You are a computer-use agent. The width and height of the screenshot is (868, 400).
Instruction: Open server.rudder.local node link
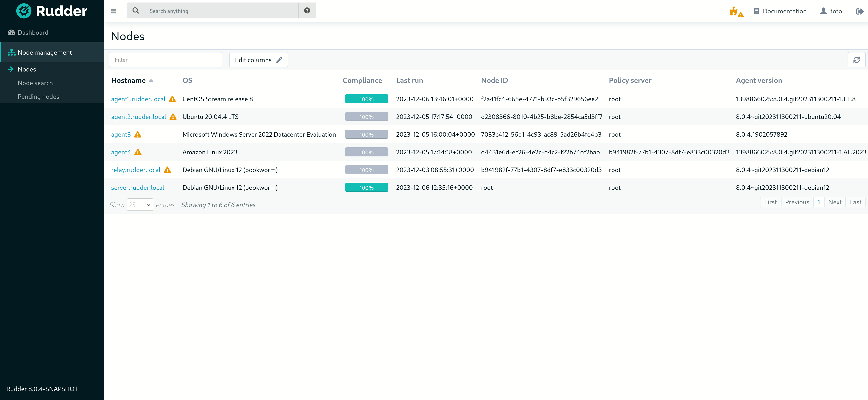[x=137, y=188]
